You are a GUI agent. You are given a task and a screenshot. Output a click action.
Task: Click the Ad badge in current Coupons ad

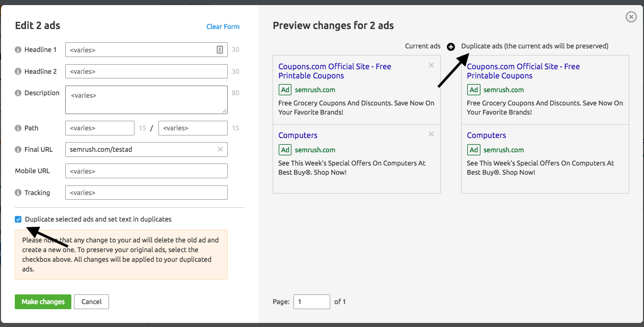point(285,90)
